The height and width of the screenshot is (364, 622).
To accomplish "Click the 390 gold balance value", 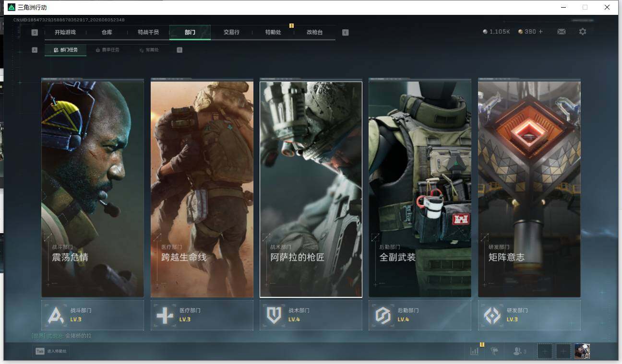I will pos(530,32).
